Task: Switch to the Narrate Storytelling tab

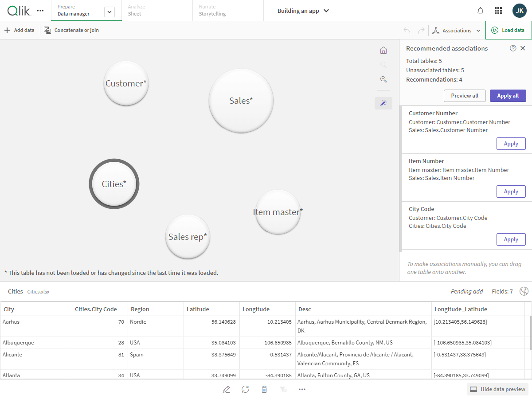Action: coord(228,10)
